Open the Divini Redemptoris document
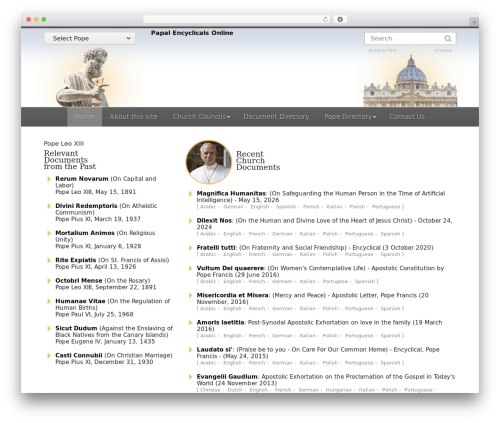 [86, 206]
